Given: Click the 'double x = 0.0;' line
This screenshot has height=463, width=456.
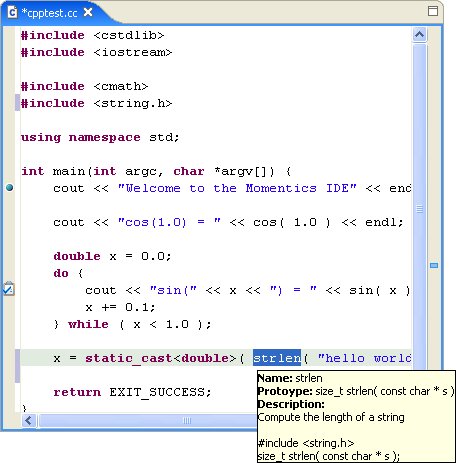Looking at the screenshot, I should pos(112,256).
